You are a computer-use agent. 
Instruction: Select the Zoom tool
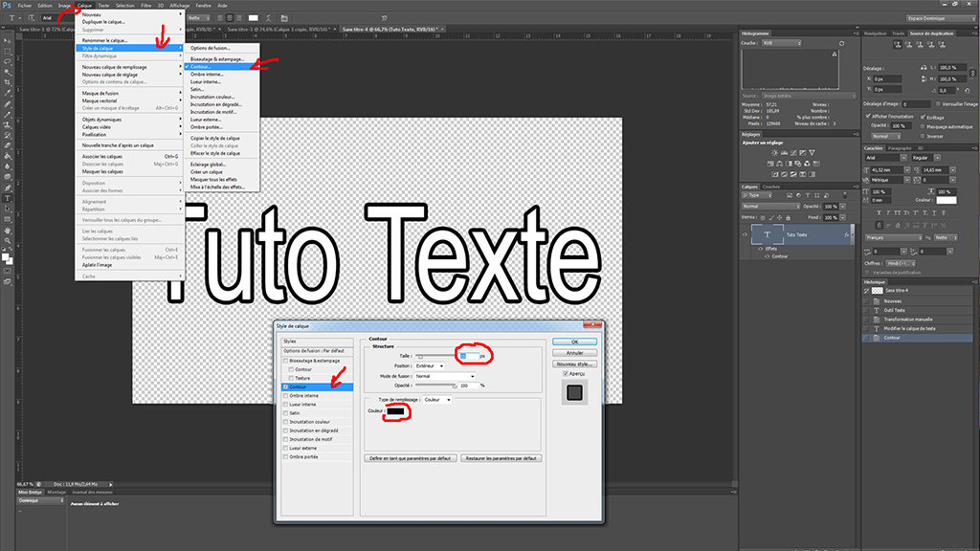pyautogui.click(x=8, y=240)
